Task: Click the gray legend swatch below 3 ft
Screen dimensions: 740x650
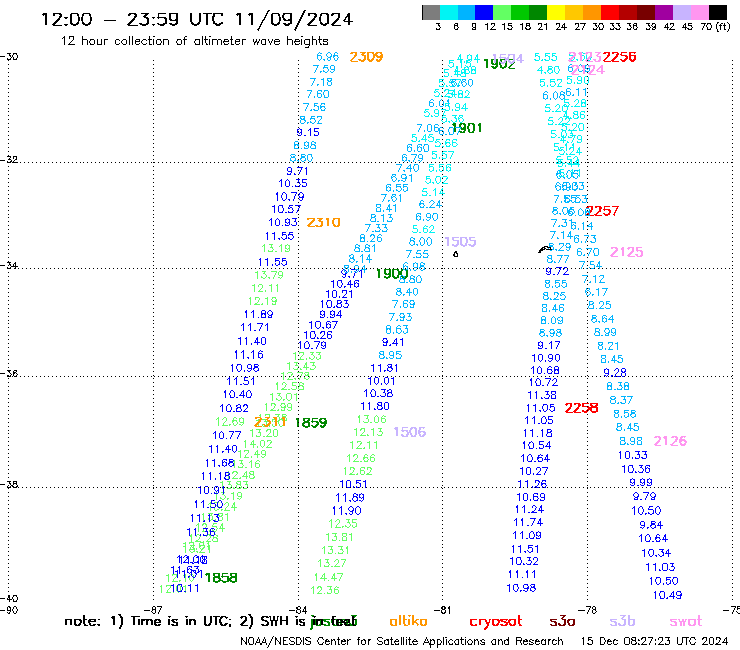Action: (x=431, y=12)
